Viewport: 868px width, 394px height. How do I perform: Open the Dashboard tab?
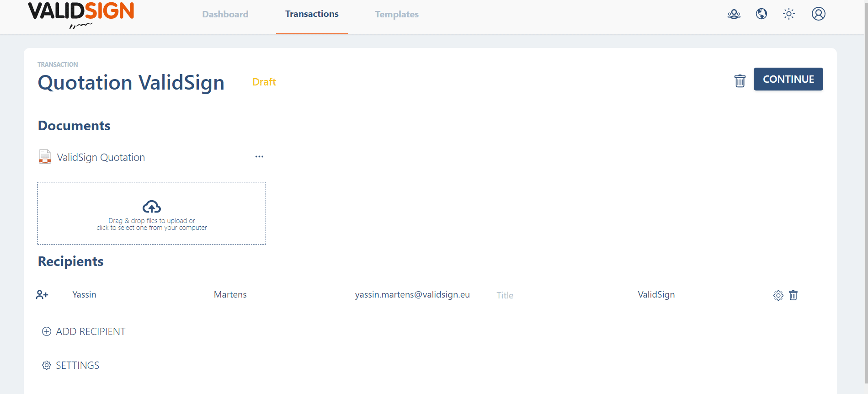tap(225, 14)
